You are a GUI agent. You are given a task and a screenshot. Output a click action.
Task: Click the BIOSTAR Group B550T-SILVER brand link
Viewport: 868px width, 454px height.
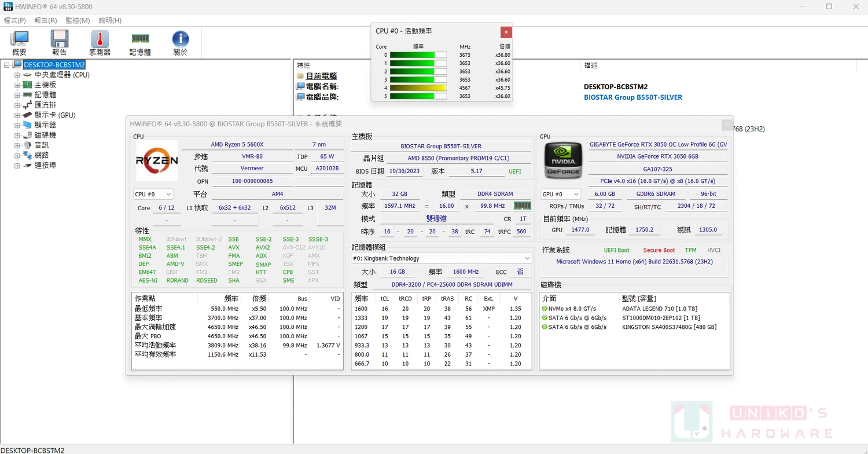[x=633, y=97]
